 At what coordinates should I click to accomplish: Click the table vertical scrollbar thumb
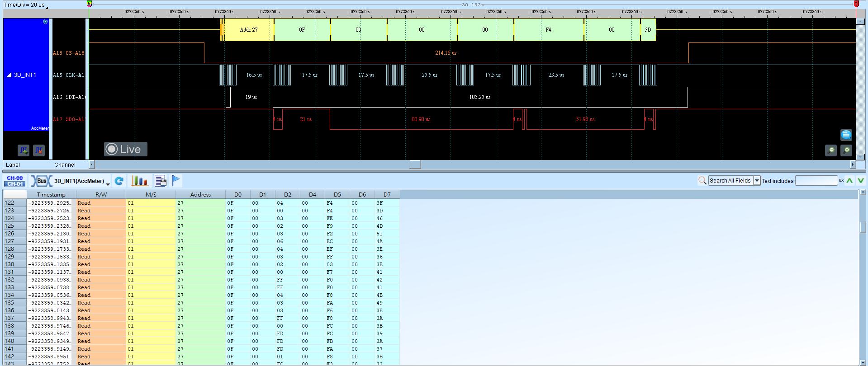coord(863,227)
